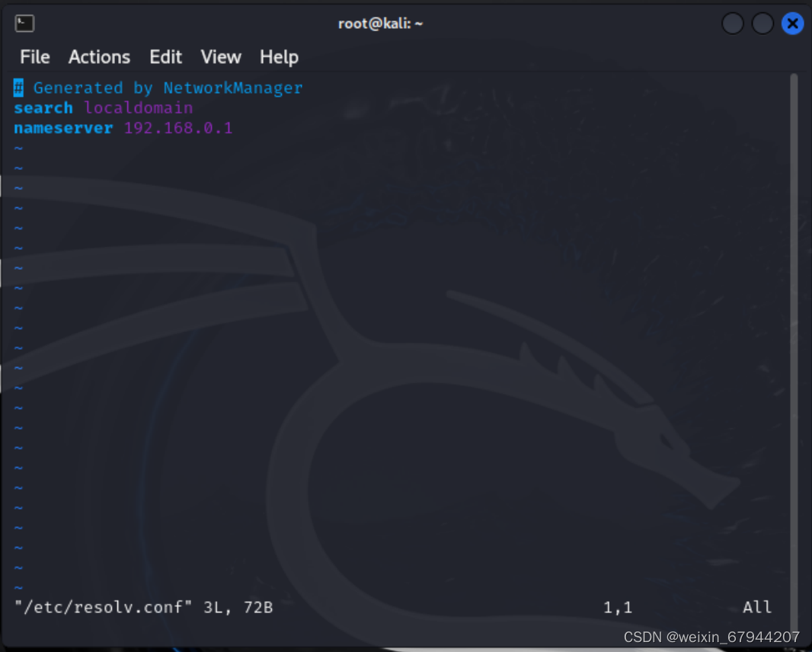Click the '3L, 72B' file info
This screenshot has width=812, height=652.
click(x=238, y=607)
